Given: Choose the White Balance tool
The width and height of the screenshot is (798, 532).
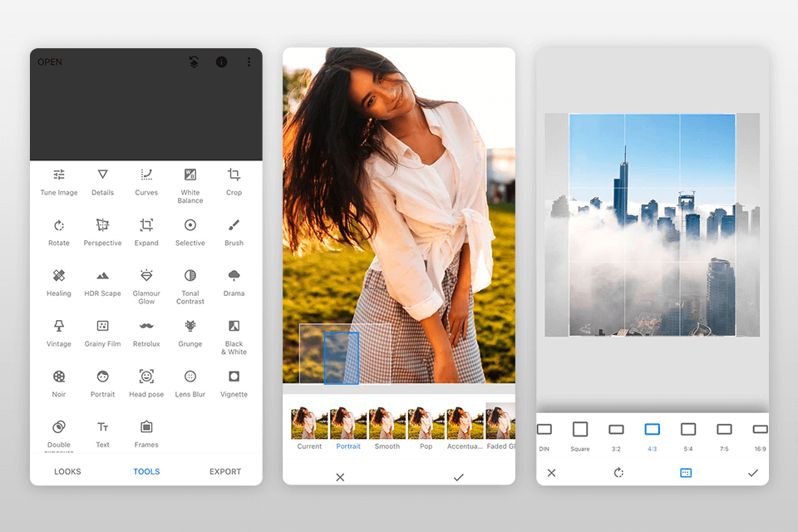Looking at the screenshot, I should tap(190, 186).
